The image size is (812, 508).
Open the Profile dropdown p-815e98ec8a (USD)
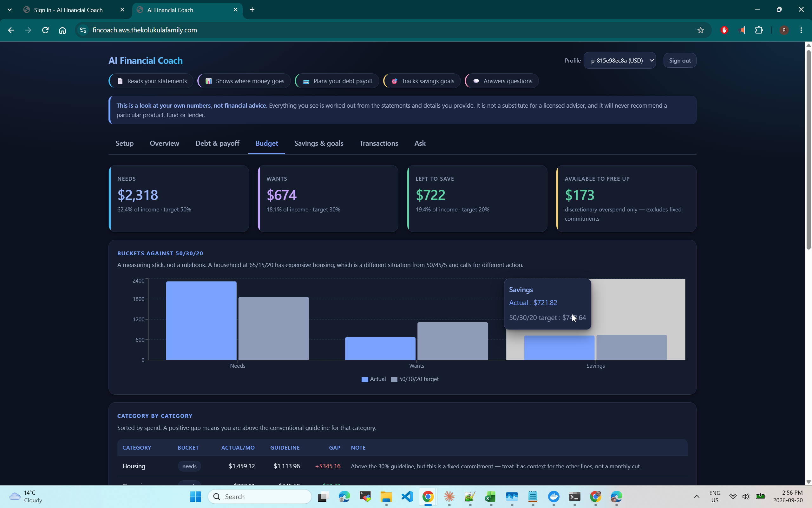point(619,60)
